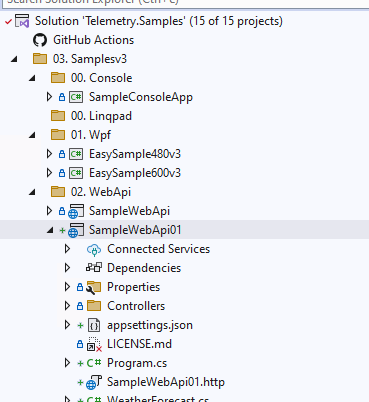This screenshot has width=369, height=402.
Task: Collapse the SampleWebApi01 project
Action: (x=50, y=230)
